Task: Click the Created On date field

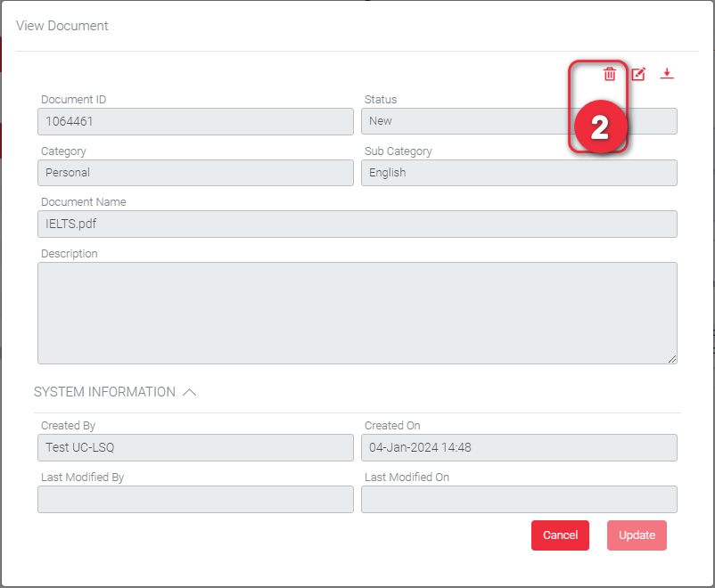Action: click(x=519, y=447)
